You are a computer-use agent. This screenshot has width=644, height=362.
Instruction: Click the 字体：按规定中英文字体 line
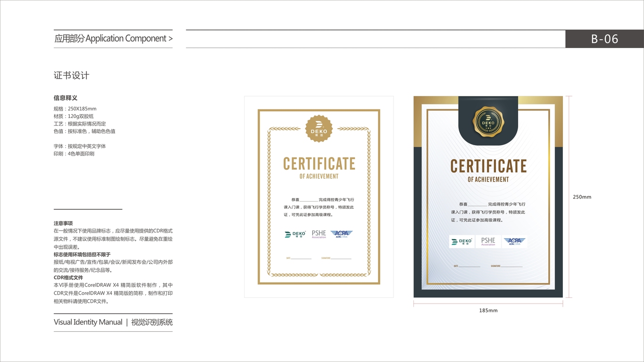pyautogui.click(x=80, y=147)
